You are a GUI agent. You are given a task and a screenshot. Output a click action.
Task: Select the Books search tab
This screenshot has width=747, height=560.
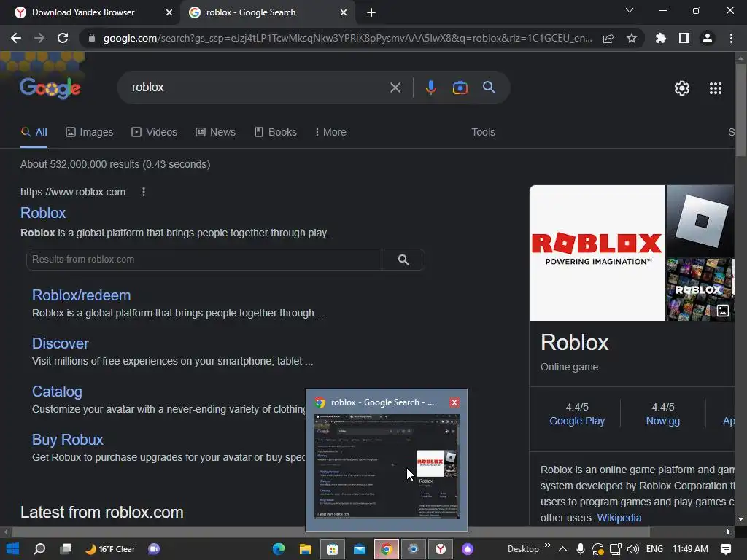pos(275,132)
